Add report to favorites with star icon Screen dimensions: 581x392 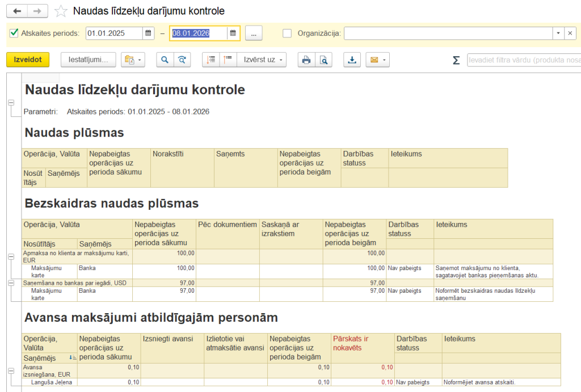point(60,11)
